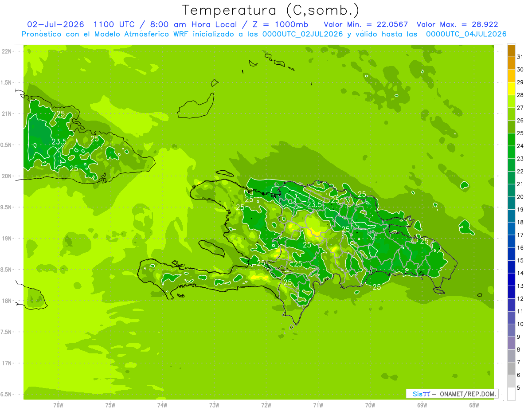Pick the yellow swatch between 28 and 29
Image resolution: width=532 pixels, height=411 pixels.
tap(511, 89)
